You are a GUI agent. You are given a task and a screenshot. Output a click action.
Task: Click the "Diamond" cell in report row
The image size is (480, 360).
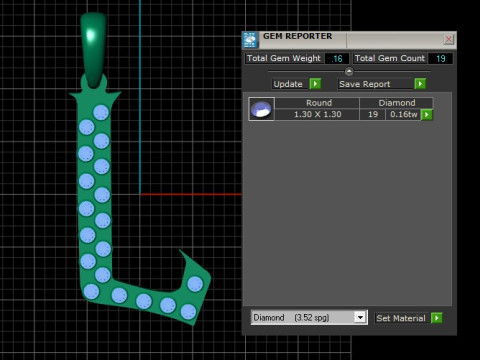pyautogui.click(x=397, y=103)
